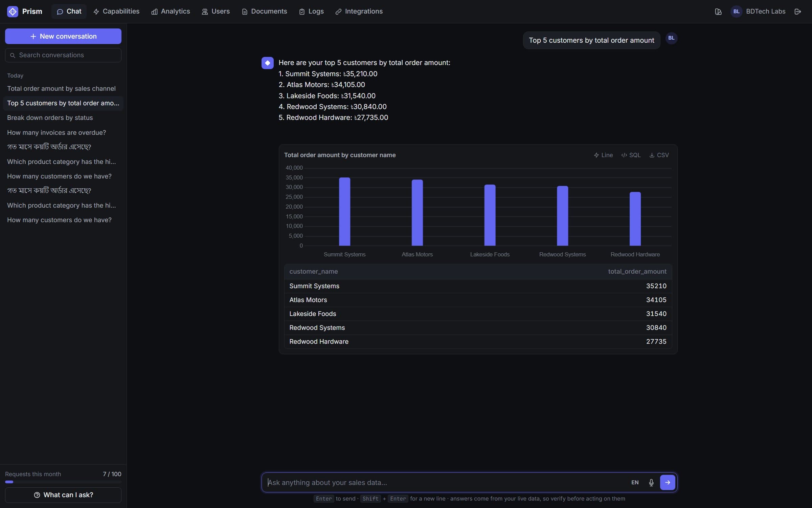This screenshot has width=812, height=508.
Task: Download the results as CSV
Action: 659,155
